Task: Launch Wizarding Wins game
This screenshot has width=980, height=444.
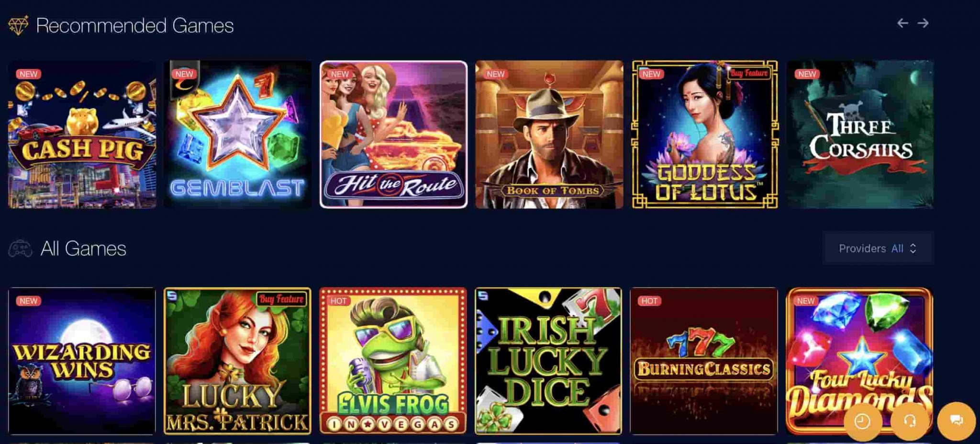Action: click(82, 361)
